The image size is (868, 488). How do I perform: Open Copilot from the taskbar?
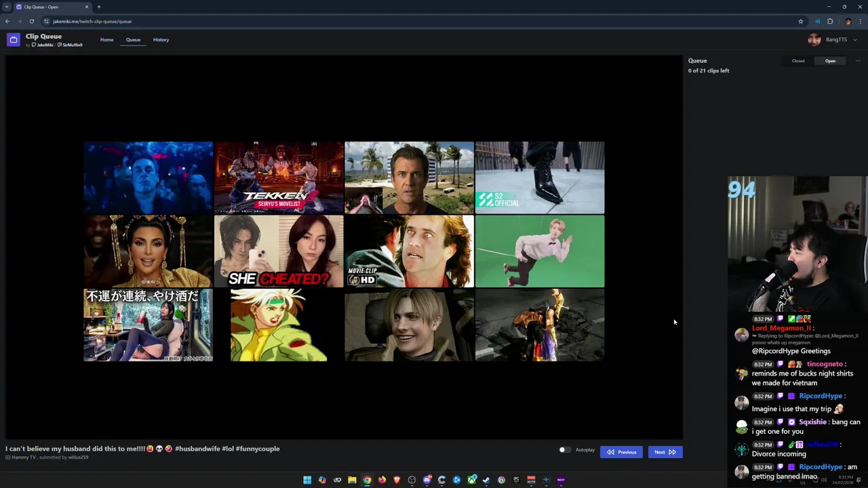click(322, 480)
